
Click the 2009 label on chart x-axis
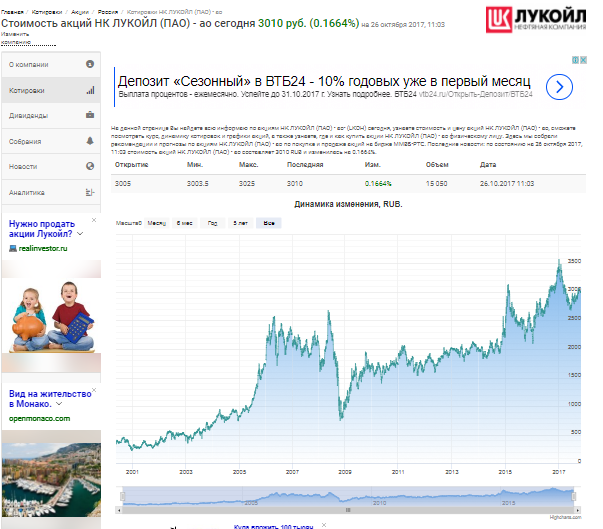point(345,472)
